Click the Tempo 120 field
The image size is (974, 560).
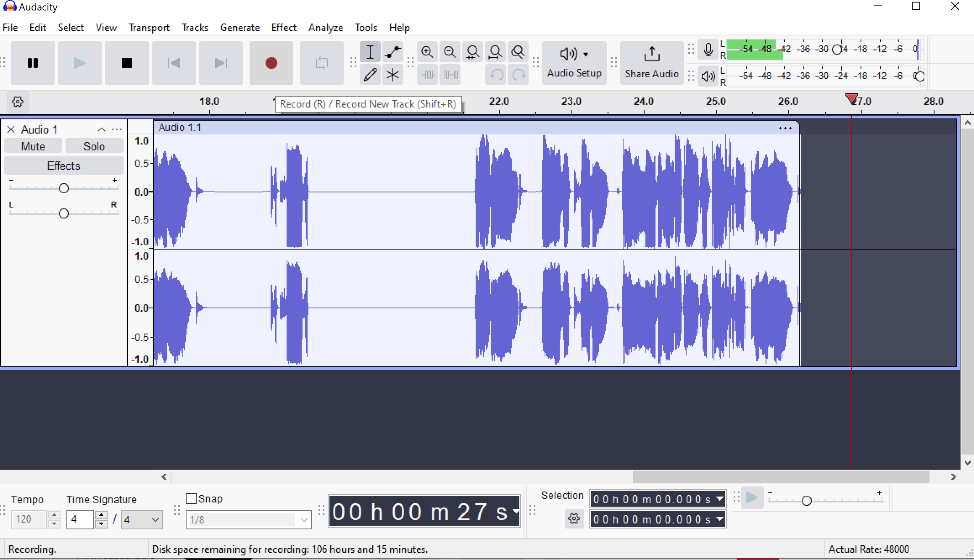point(29,519)
